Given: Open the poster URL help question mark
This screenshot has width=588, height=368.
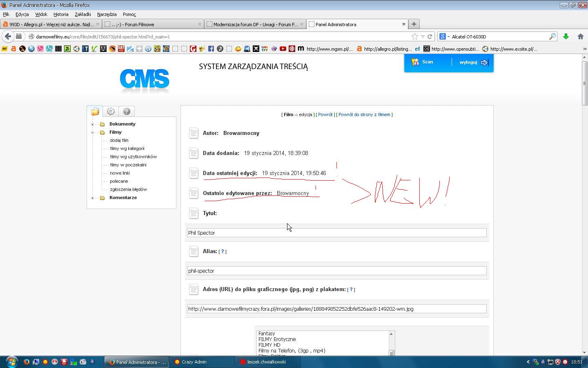Looking at the screenshot, I should (x=351, y=289).
